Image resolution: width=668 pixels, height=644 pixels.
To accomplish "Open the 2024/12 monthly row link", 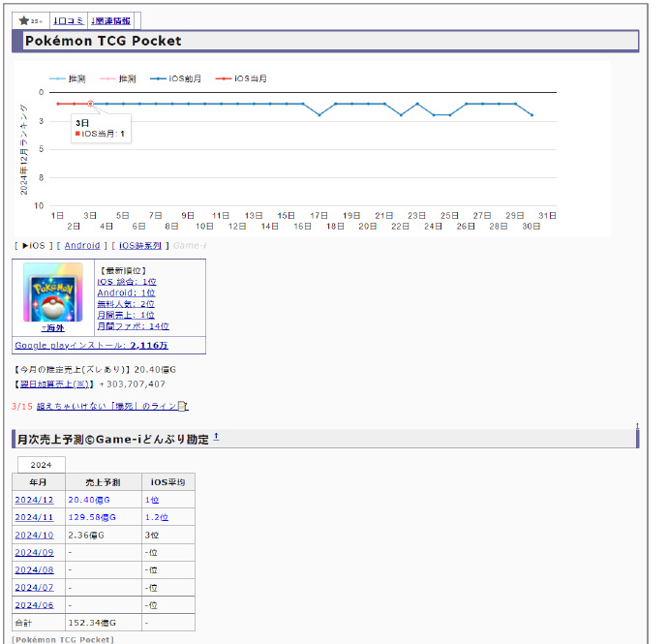I will pos(34,500).
